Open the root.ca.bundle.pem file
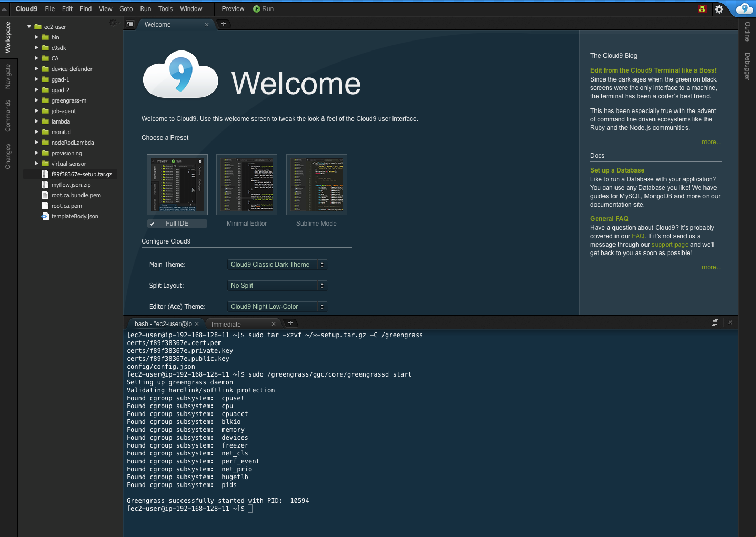The image size is (756, 537). (70, 195)
